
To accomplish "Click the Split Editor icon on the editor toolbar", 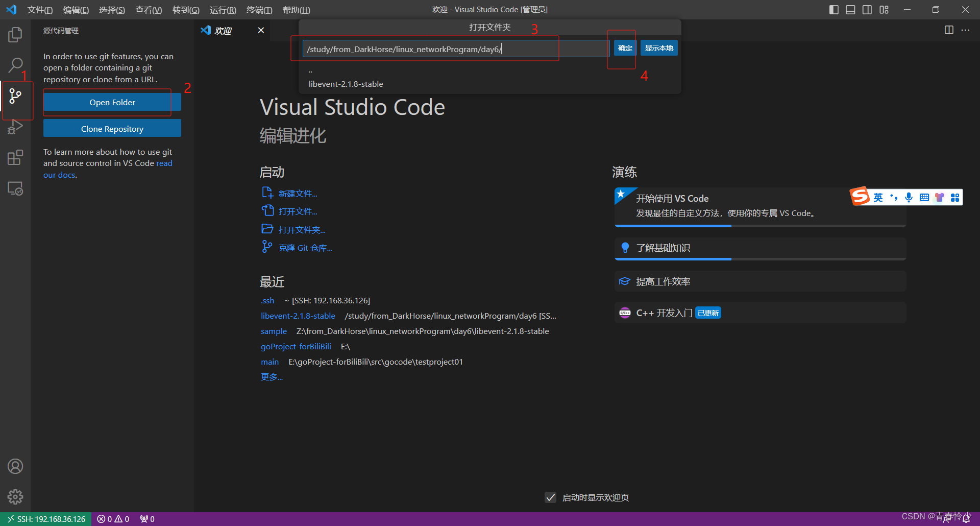I will point(948,30).
